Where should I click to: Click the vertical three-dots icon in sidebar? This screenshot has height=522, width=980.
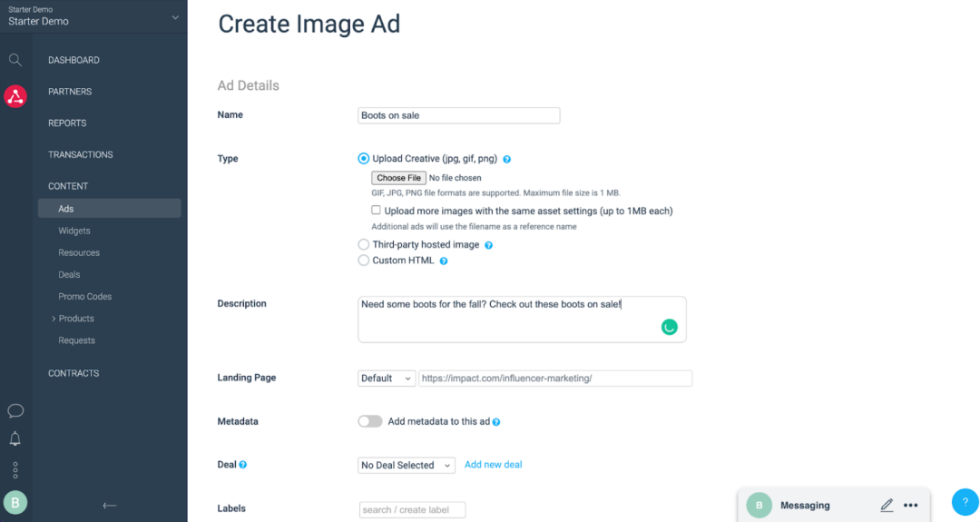[x=15, y=469]
